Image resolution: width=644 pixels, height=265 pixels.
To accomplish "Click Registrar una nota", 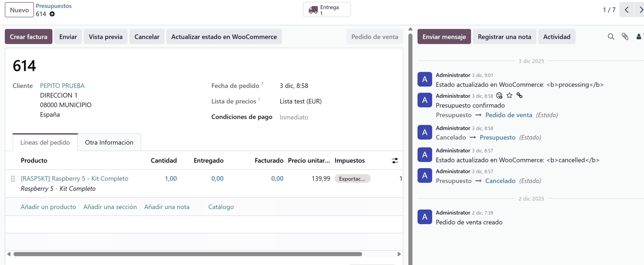I will point(504,37).
